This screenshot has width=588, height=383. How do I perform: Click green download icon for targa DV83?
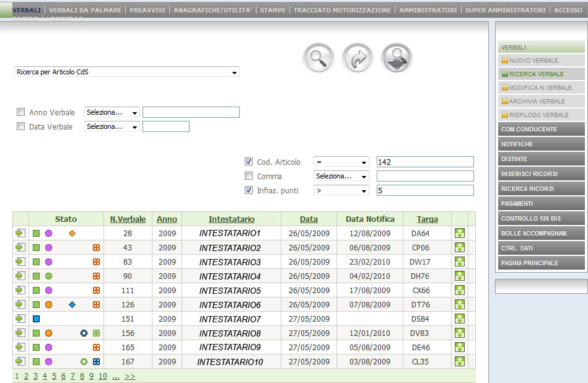pyautogui.click(x=460, y=333)
